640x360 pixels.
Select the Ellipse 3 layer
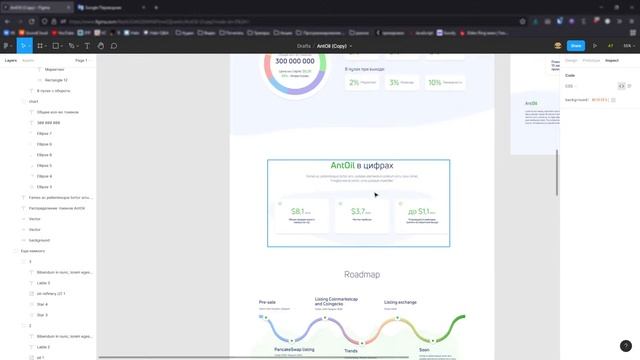(44, 187)
